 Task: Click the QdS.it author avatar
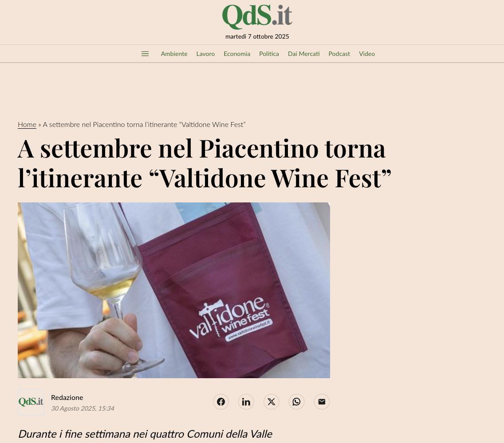click(x=31, y=402)
